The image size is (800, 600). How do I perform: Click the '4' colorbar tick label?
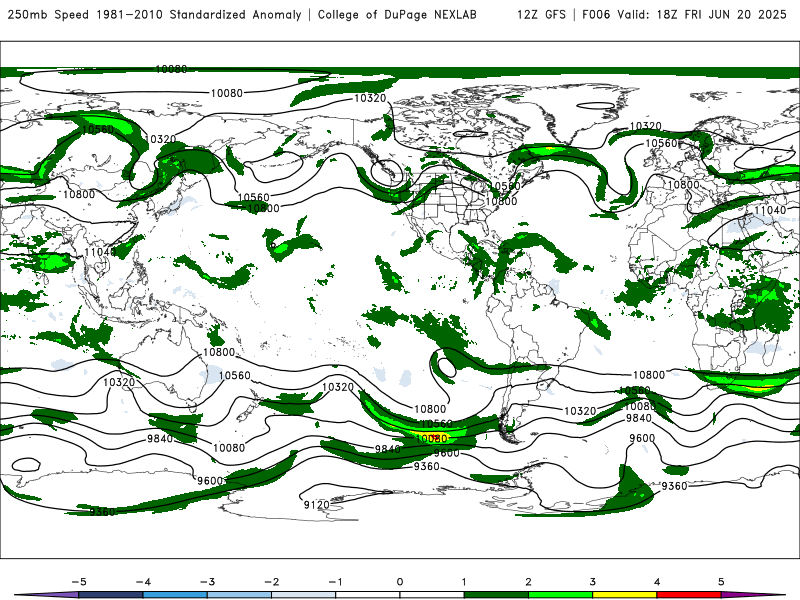tap(657, 582)
